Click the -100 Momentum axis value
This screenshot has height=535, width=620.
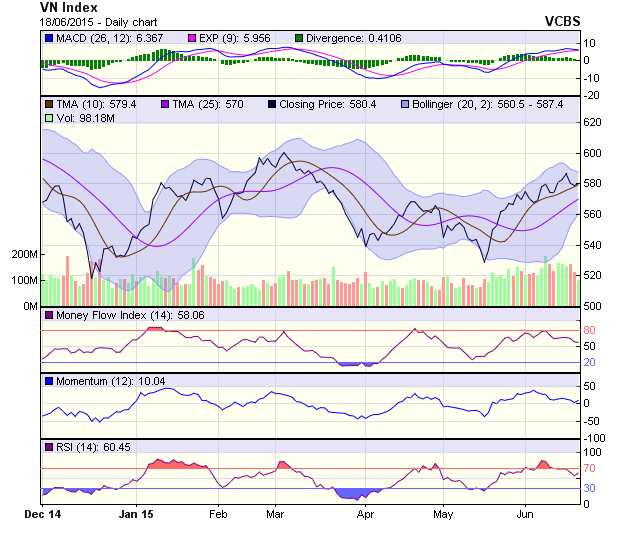point(594,439)
